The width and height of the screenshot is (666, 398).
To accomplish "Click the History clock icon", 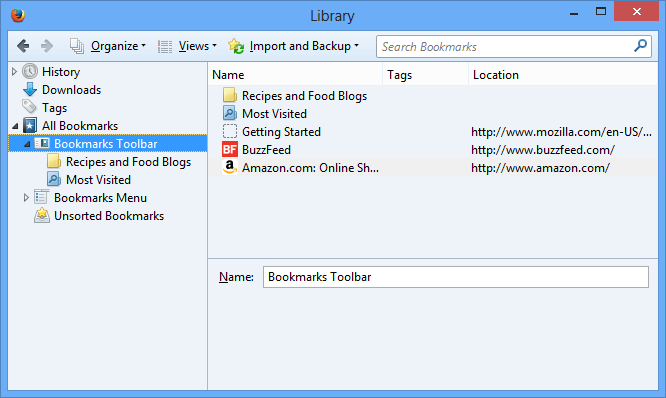I will tap(30, 71).
